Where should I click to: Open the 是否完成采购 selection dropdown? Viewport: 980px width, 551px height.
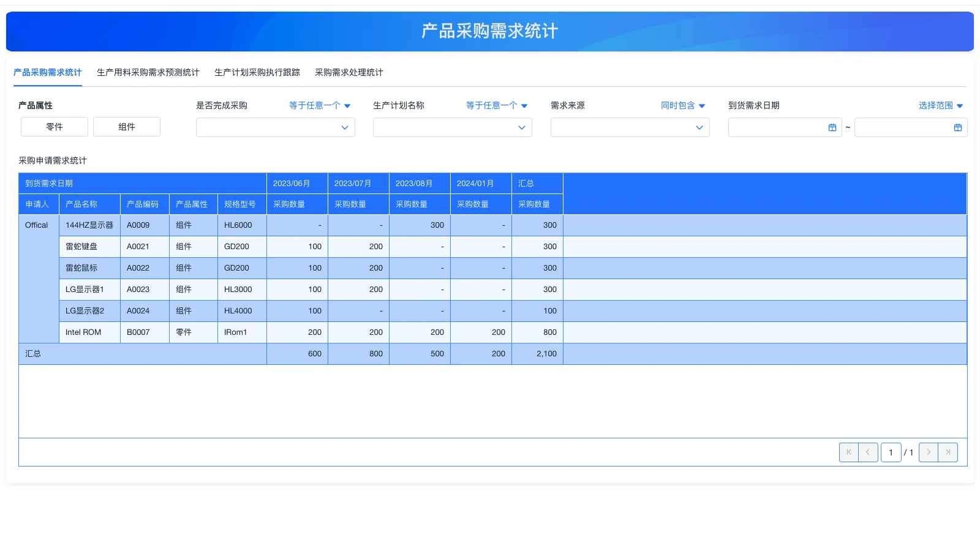275,127
